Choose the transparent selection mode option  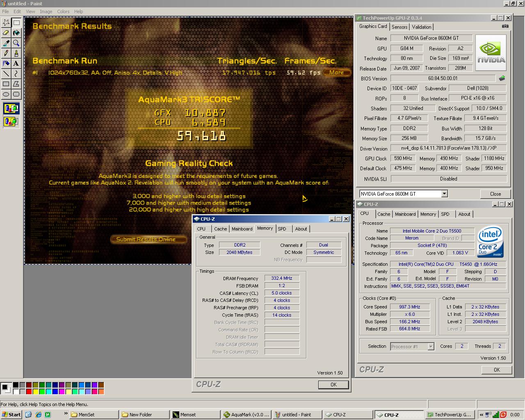pyautogui.click(x=11, y=121)
